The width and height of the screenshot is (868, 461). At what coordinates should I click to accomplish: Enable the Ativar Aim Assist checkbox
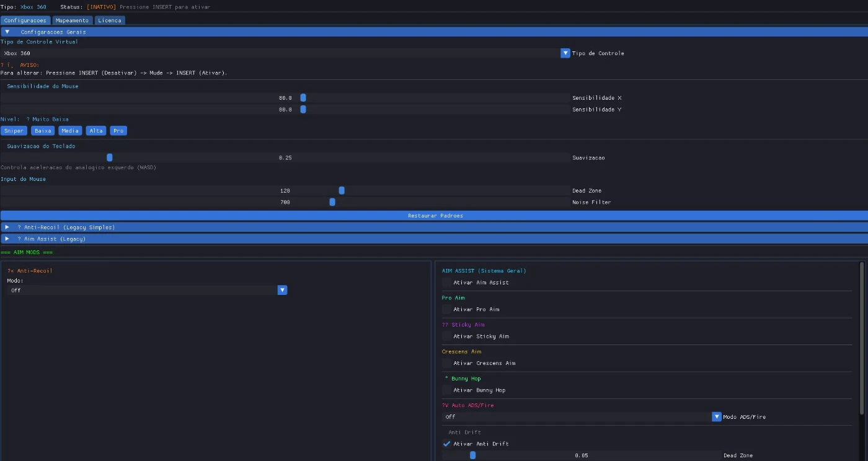pyautogui.click(x=446, y=283)
